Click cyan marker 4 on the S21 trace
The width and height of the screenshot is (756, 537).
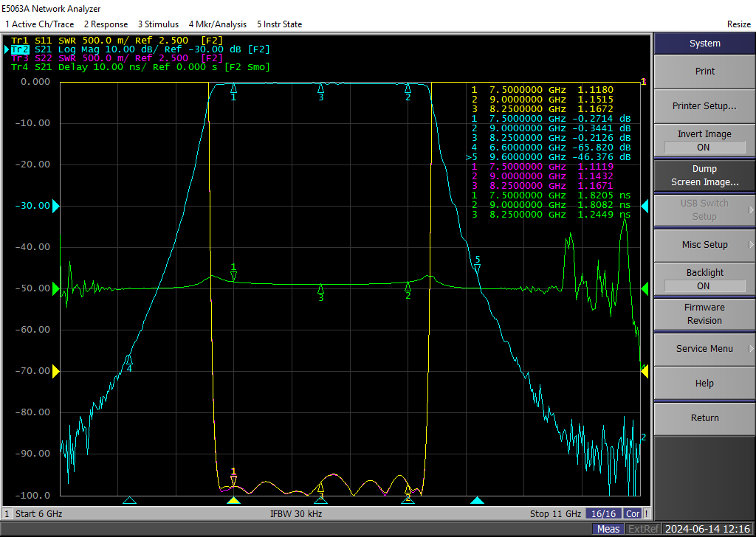point(129,360)
